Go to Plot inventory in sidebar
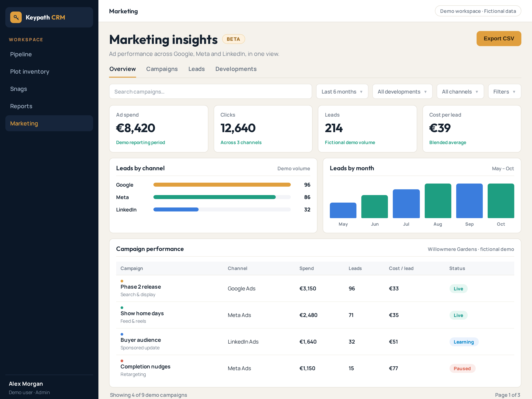532x399 pixels. coord(49,72)
